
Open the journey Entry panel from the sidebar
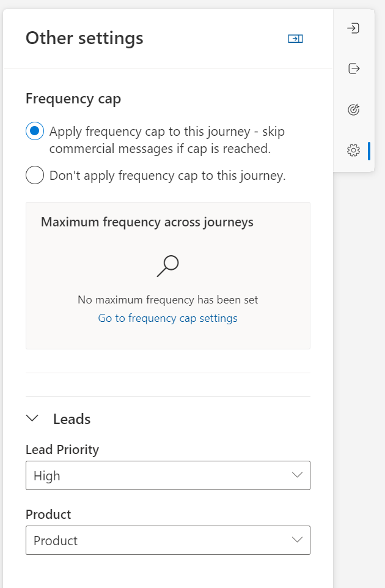pyautogui.click(x=354, y=28)
